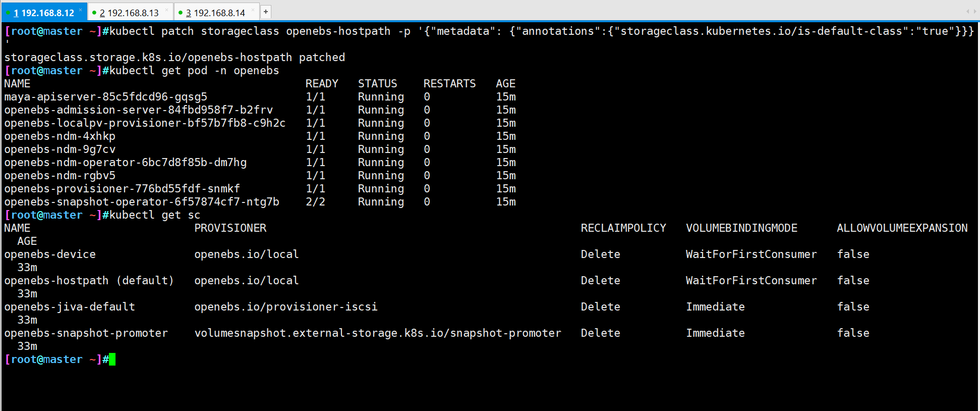The image size is (980, 411).
Task: Click the Delete policy of openebs-snapshot-promoter
Action: click(x=601, y=333)
